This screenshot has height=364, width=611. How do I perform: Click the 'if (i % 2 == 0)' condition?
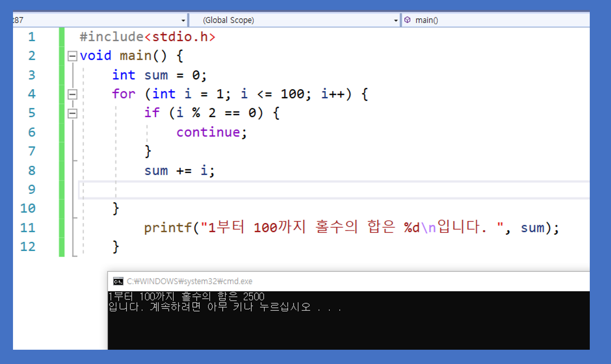click(x=203, y=113)
